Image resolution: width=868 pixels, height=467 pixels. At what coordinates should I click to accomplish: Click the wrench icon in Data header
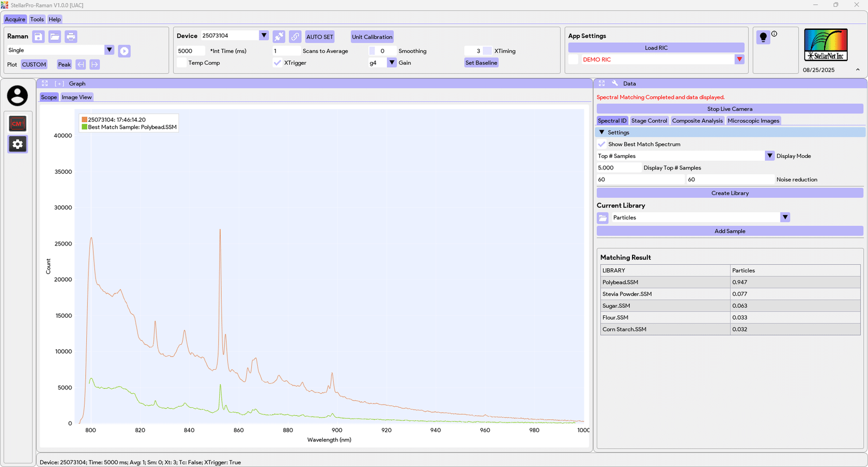coord(615,84)
